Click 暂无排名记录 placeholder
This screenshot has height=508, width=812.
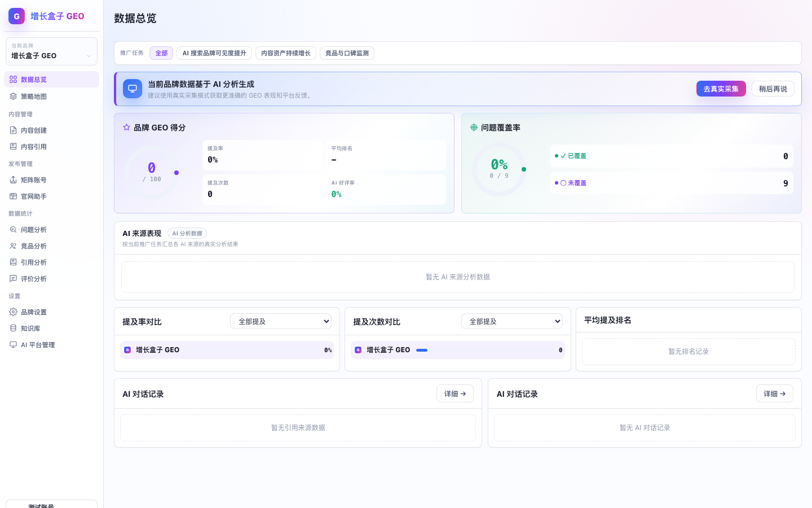[x=689, y=351]
